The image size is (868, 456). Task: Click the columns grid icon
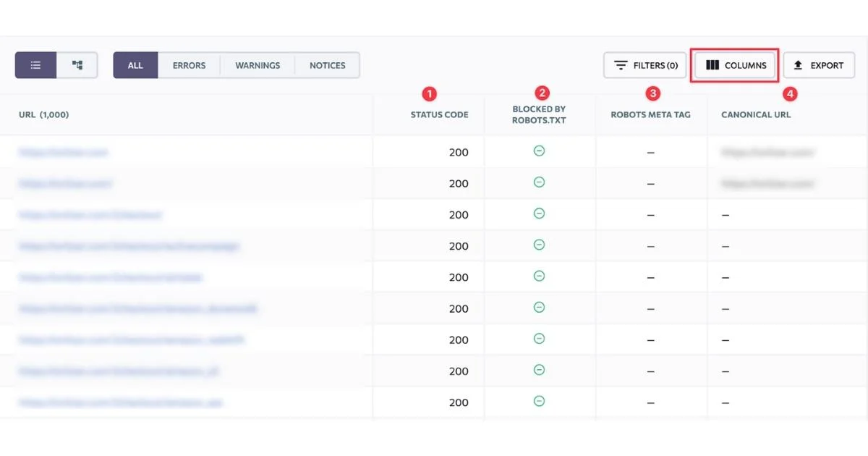pyautogui.click(x=712, y=64)
